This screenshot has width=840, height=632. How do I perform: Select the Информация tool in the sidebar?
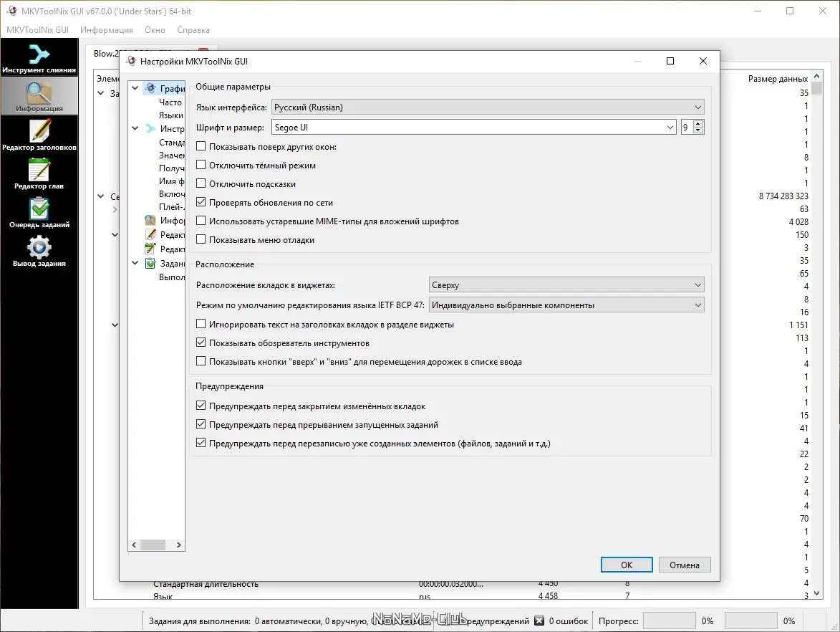click(39, 97)
